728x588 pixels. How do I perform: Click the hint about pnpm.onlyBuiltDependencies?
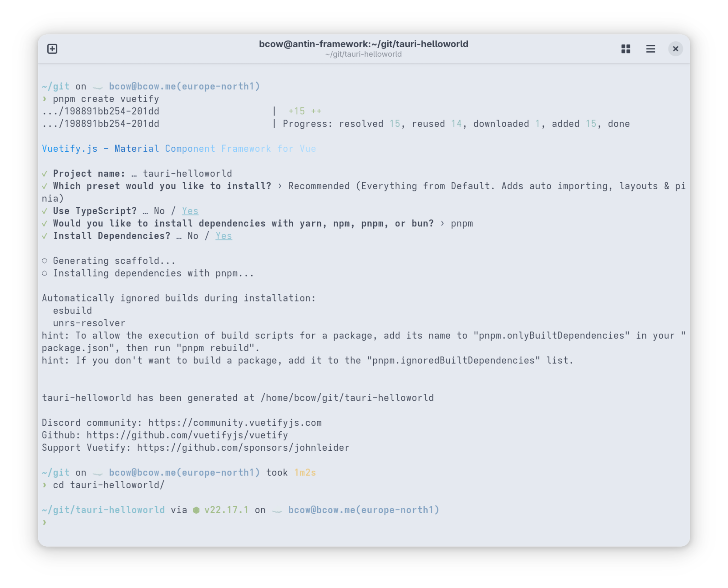tap(363, 342)
